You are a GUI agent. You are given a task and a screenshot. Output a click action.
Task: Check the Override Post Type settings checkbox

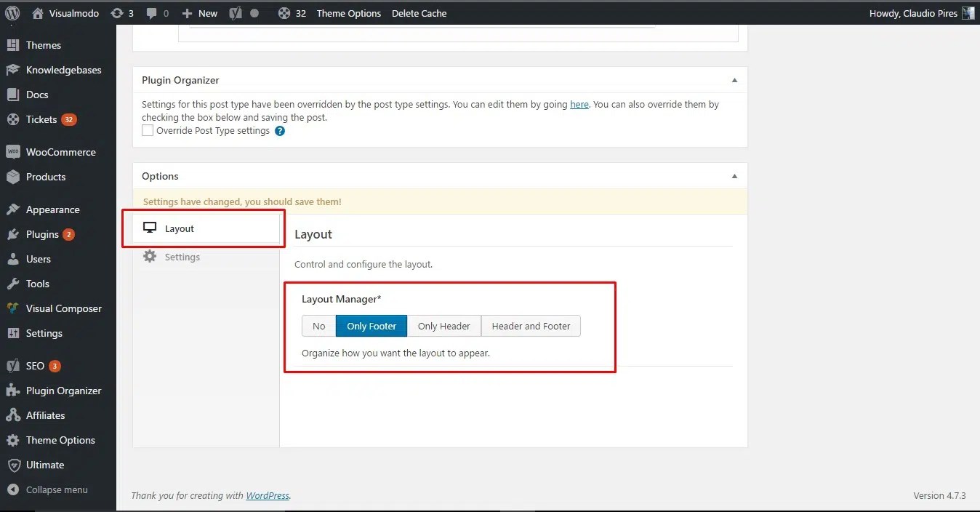148,130
